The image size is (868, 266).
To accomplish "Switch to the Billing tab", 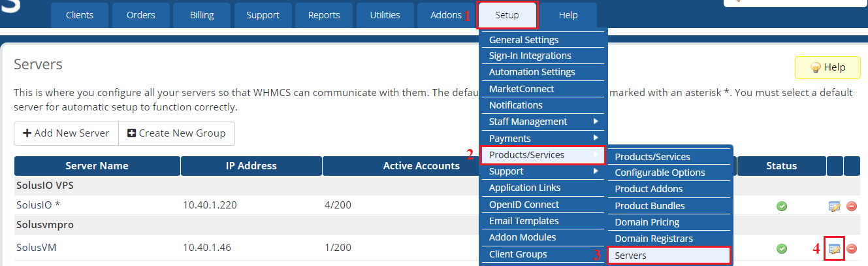I will tap(201, 15).
